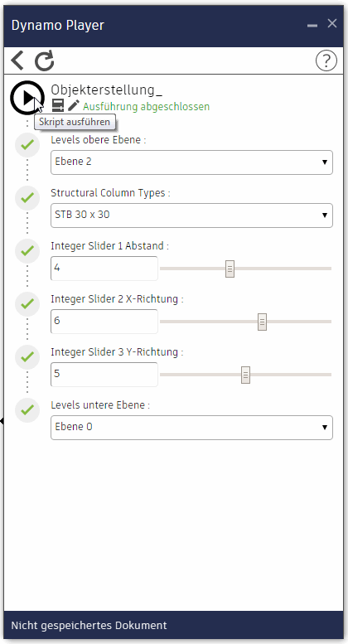348x644 pixels.
Task: Open the Levels obere Ebene dropdown
Action: click(x=191, y=162)
